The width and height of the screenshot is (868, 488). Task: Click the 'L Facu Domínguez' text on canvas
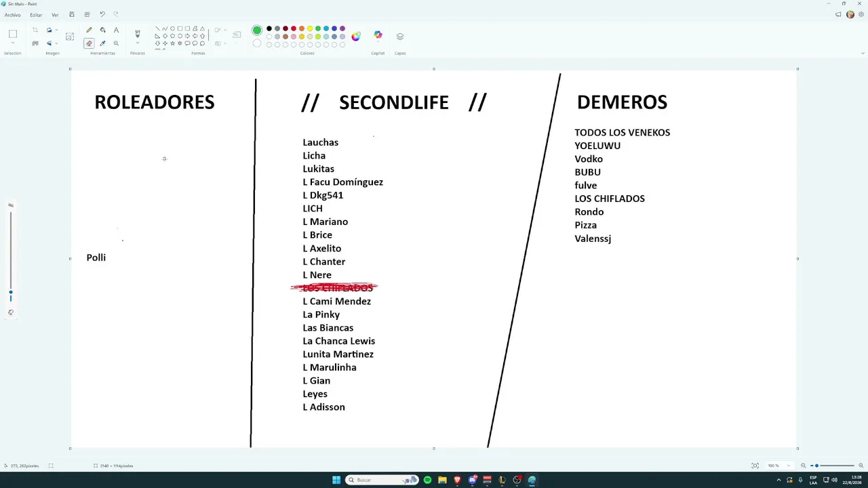pos(342,182)
